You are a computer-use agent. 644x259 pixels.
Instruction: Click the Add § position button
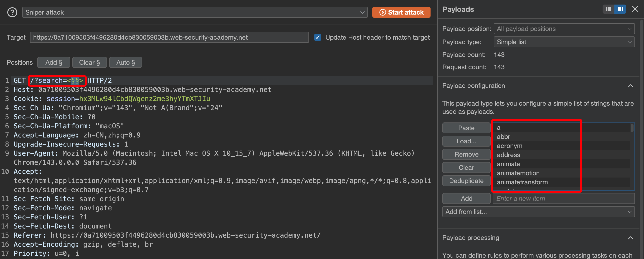point(53,63)
